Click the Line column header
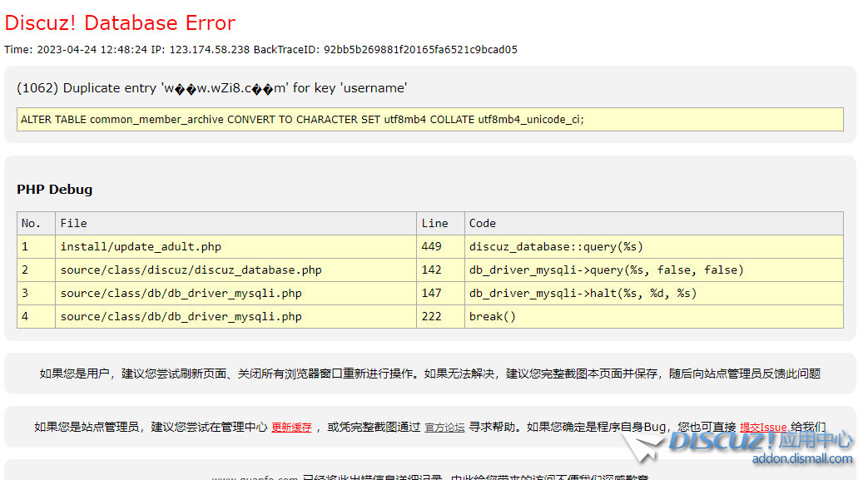This screenshot has width=868, height=480. pyautogui.click(x=434, y=223)
